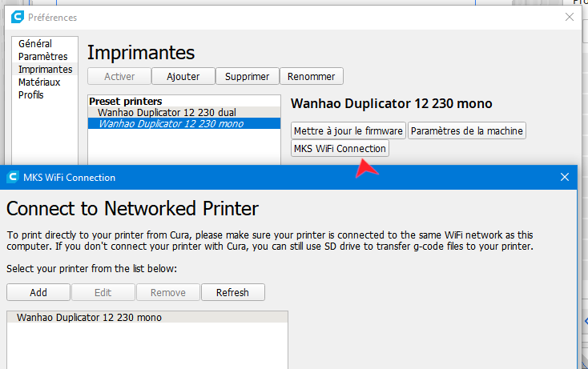The width and height of the screenshot is (588, 369).
Task: Click the Cura icon in Préférences title bar
Action: point(18,18)
